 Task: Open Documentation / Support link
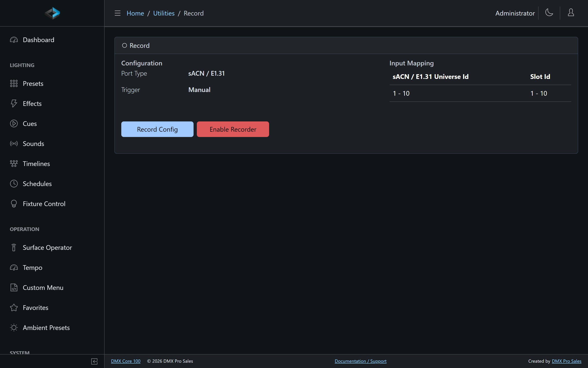click(361, 361)
